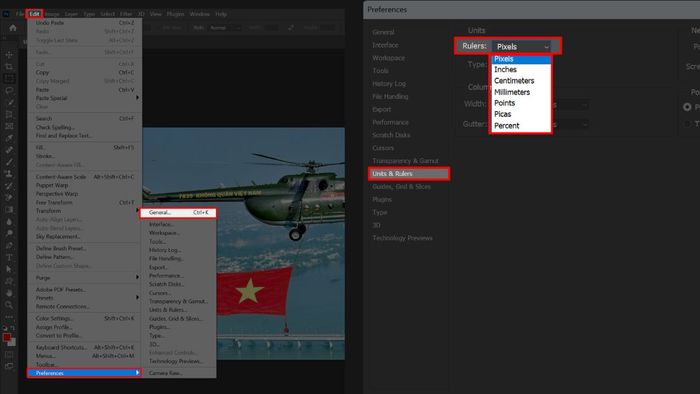Choose Pixels in Rulers list
This screenshot has height=394, width=700.
pyautogui.click(x=521, y=59)
